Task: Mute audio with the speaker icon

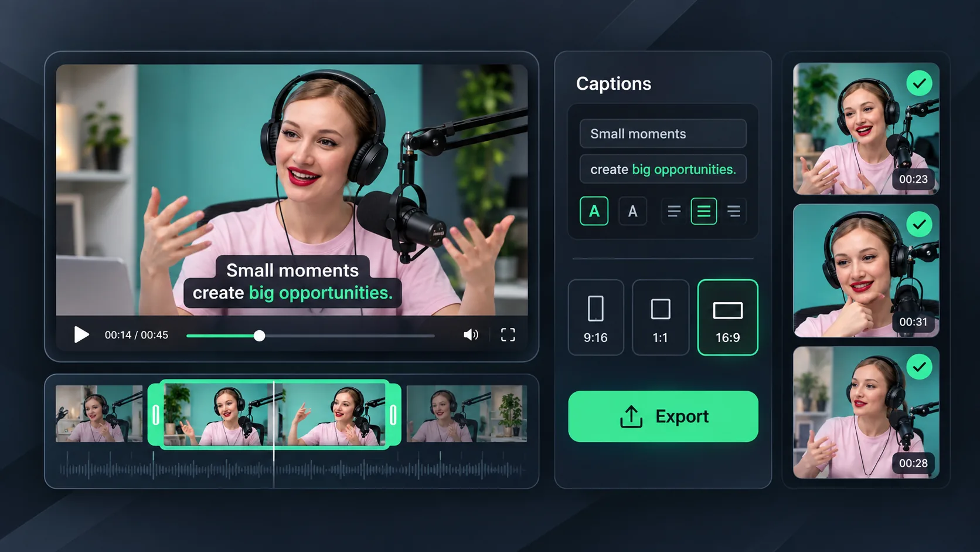Action: pyautogui.click(x=471, y=335)
